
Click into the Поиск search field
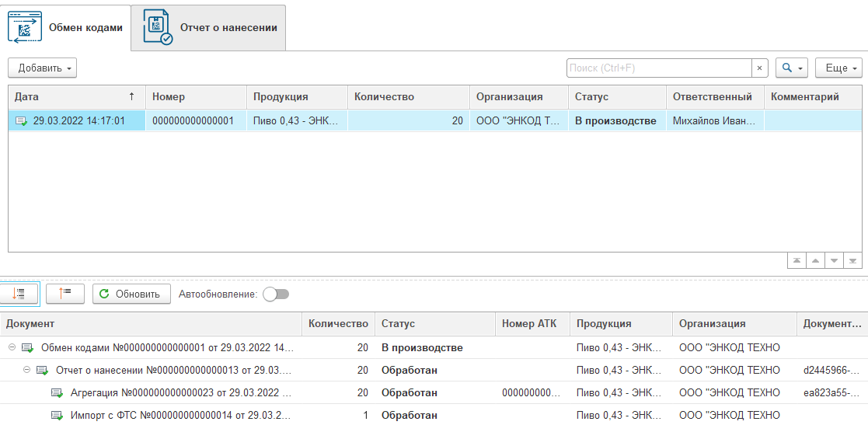point(658,68)
